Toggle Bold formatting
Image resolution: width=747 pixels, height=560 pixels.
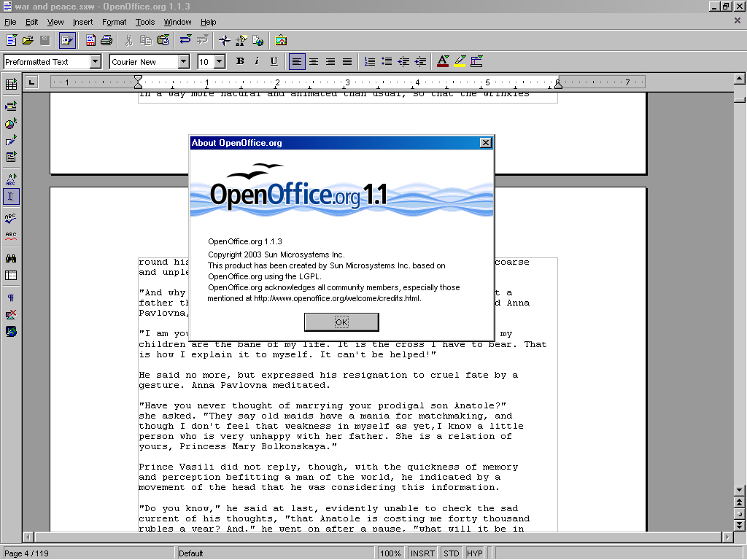pyautogui.click(x=239, y=62)
